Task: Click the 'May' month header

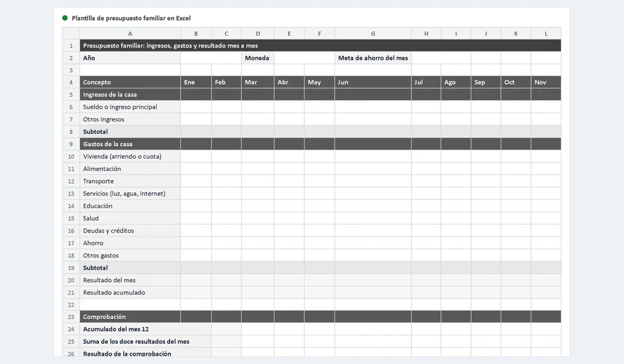Action: [x=320, y=83]
